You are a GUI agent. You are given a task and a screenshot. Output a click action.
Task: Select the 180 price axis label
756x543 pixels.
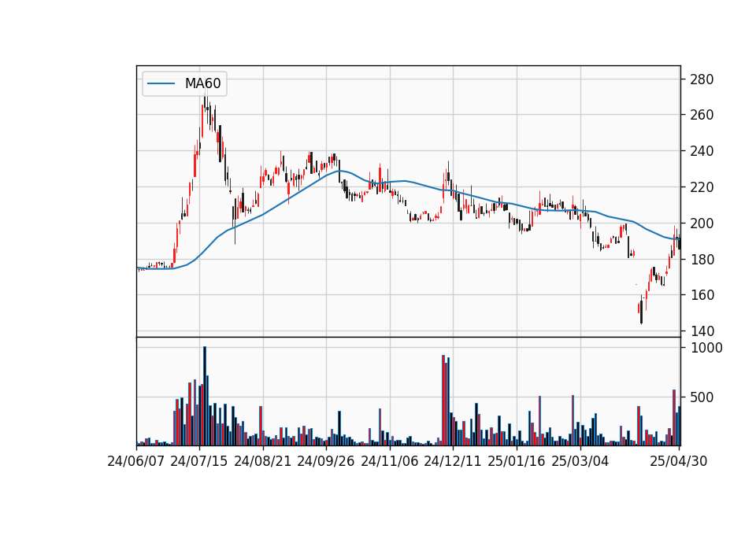(702, 260)
